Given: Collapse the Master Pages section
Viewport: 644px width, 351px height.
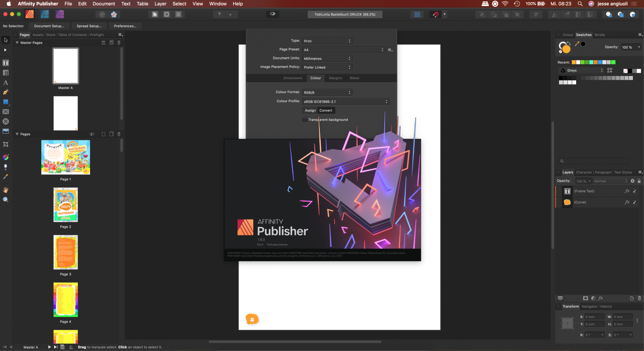Looking at the screenshot, I should [17, 43].
